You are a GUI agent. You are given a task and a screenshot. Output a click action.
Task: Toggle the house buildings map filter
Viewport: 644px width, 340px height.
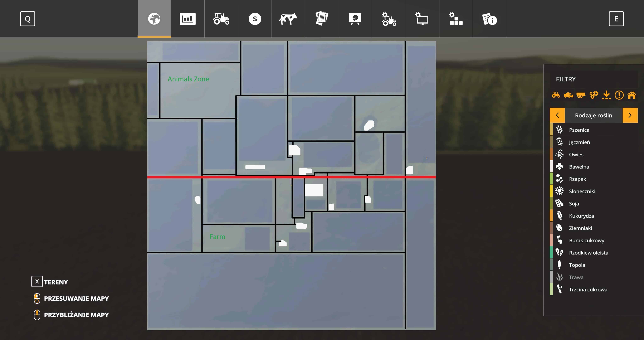click(x=631, y=95)
